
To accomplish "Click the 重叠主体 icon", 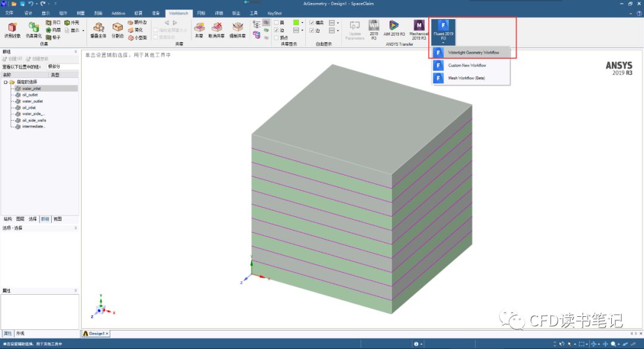I will 98,27.
